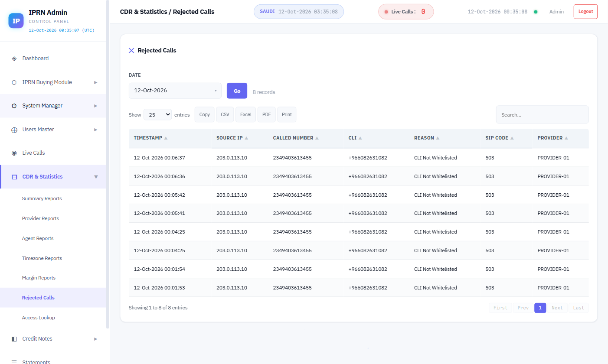Click the CDR & Statistics list icon
This screenshot has width=608, height=364.
point(14,177)
